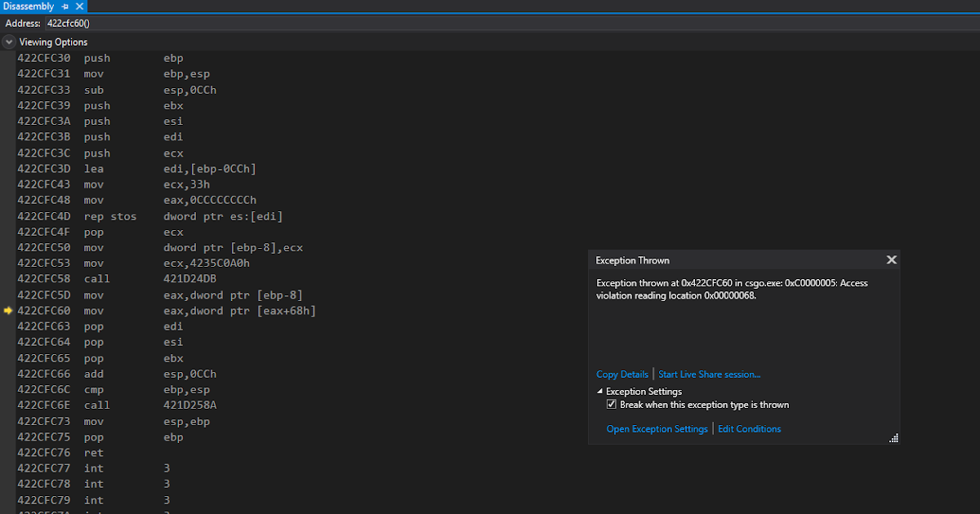Click the Edit Conditions link
980x514 pixels.
749,429
